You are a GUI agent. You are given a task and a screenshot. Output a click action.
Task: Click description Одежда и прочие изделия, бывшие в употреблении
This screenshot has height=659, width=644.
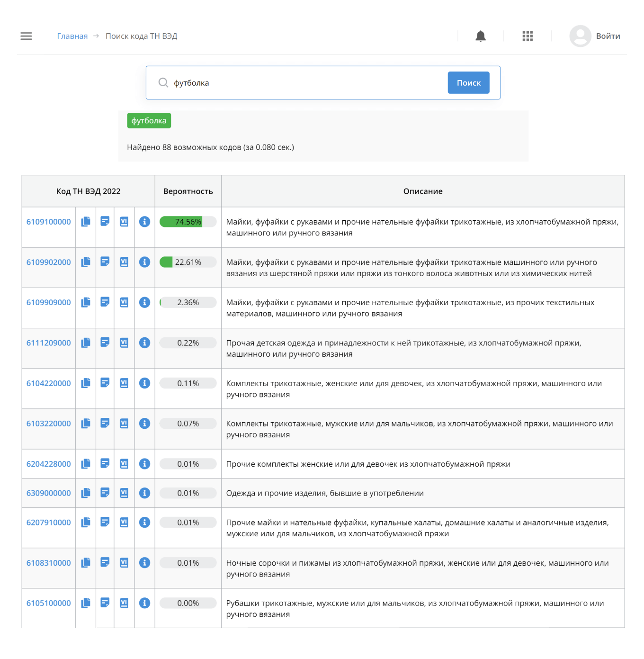(x=325, y=493)
